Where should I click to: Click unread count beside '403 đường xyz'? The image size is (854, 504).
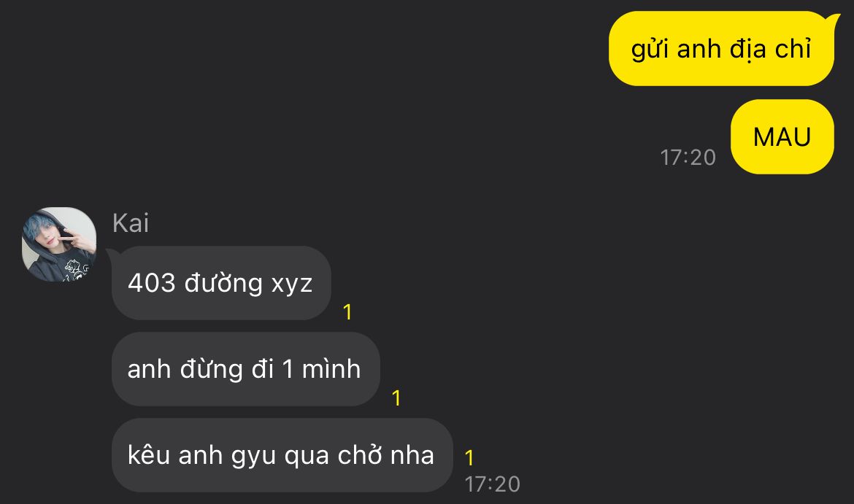(347, 312)
